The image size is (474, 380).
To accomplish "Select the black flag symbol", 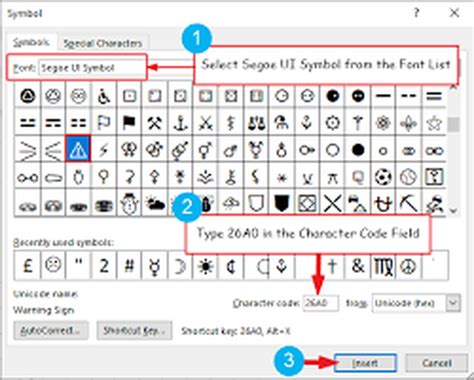I will [129, 123].
